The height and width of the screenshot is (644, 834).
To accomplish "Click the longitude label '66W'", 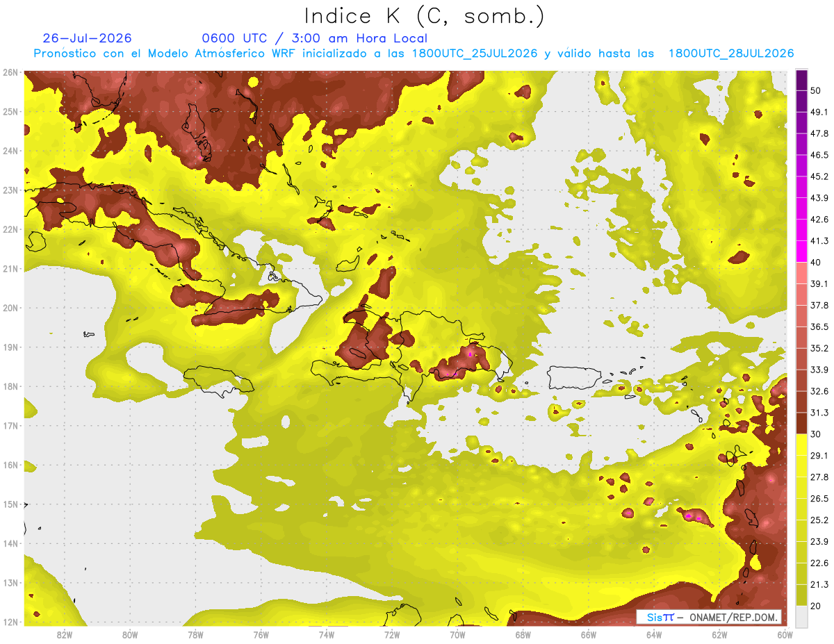I will point(588,635).
